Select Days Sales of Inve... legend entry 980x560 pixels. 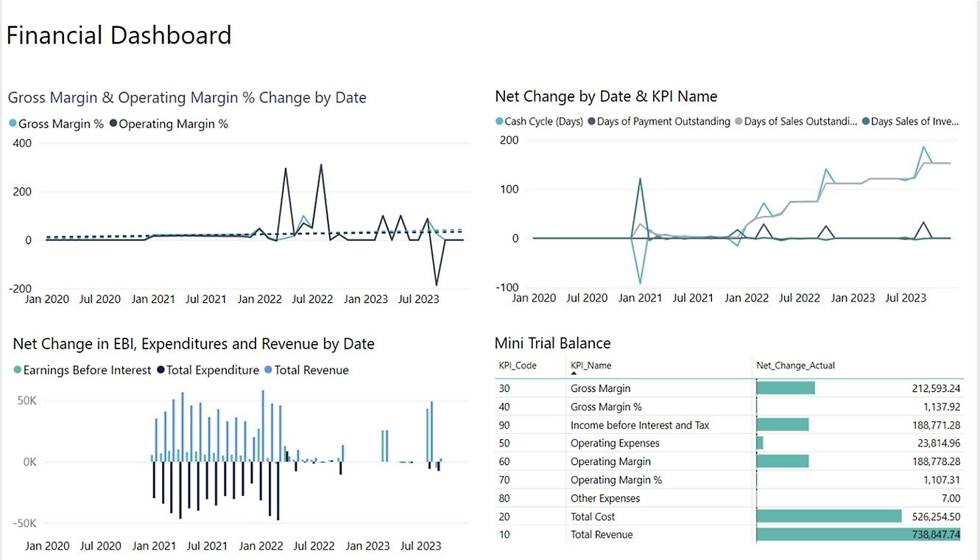click(911, 122)
